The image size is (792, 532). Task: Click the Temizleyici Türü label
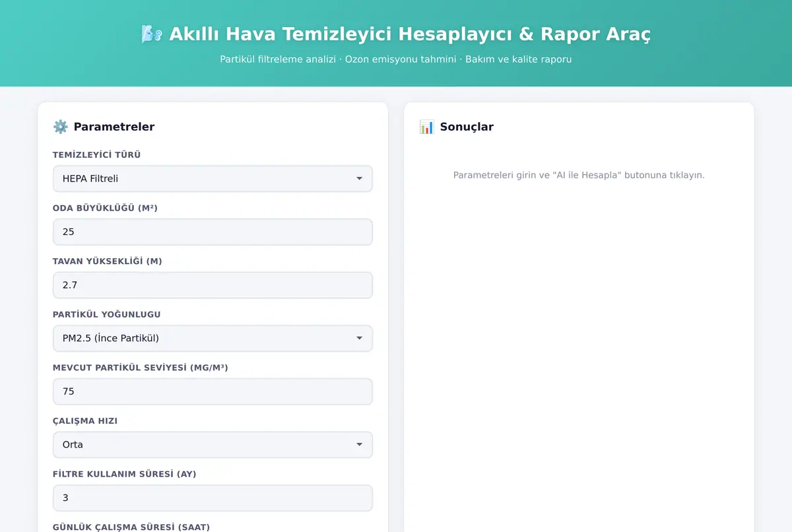click(x=97, y=155)
